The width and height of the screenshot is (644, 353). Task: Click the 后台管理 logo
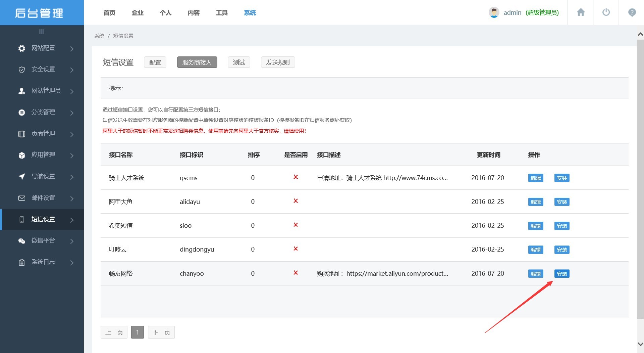[x=39, y=13]
